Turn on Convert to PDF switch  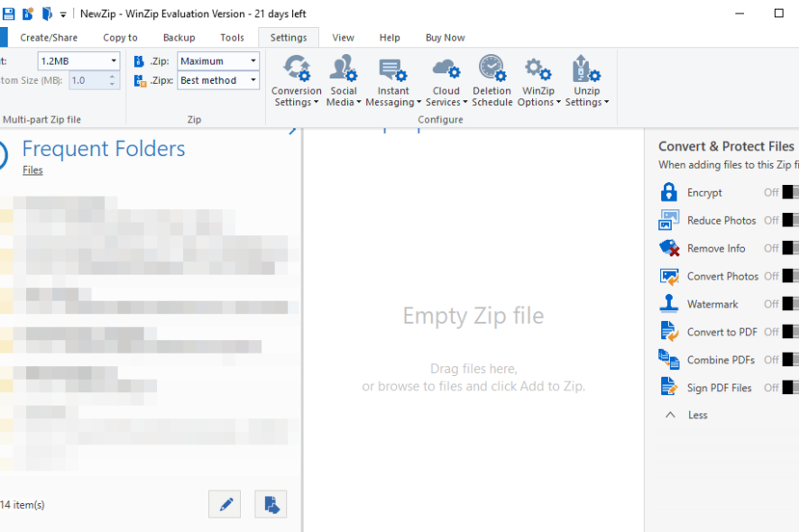(790, 332)
